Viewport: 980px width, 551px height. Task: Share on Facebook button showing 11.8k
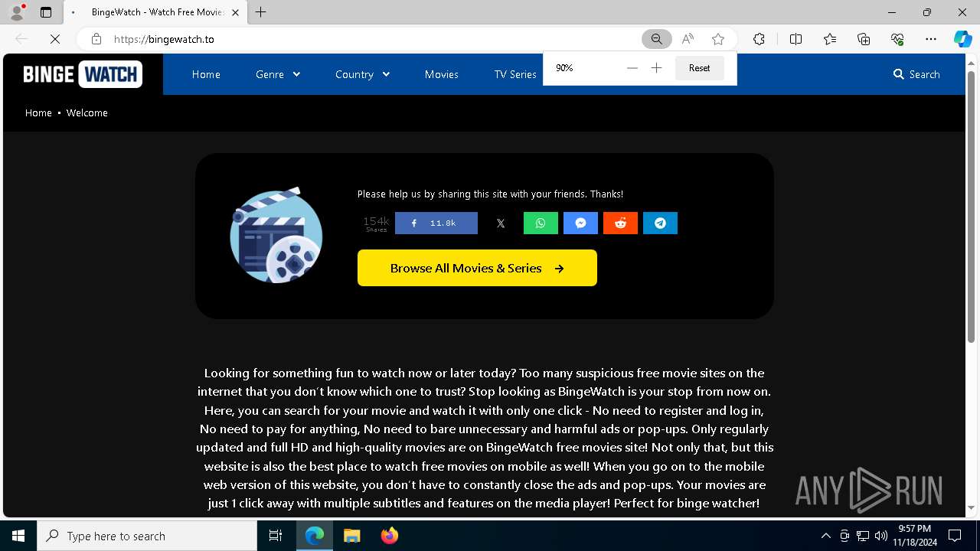(436, 223)
